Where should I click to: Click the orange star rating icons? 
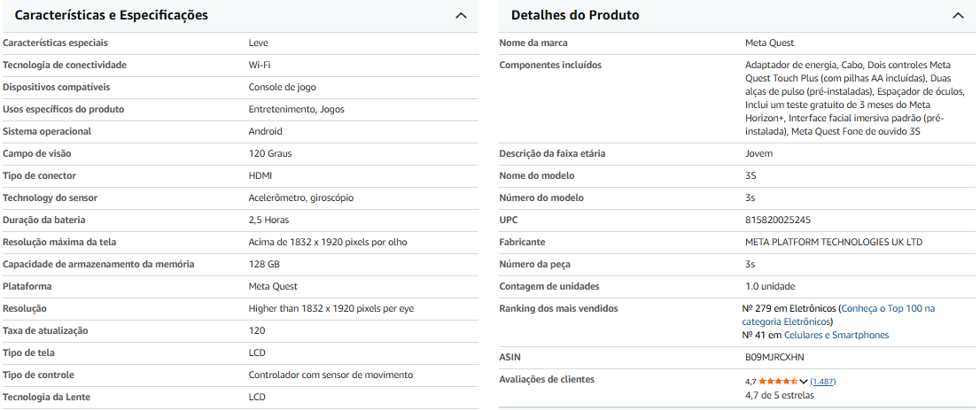(778, 382)
